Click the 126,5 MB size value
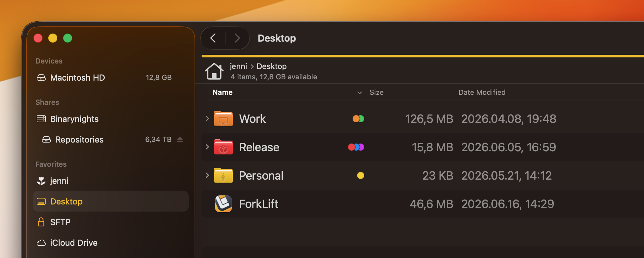The height and width of the screenshot is (258, 644). [429, 119]
